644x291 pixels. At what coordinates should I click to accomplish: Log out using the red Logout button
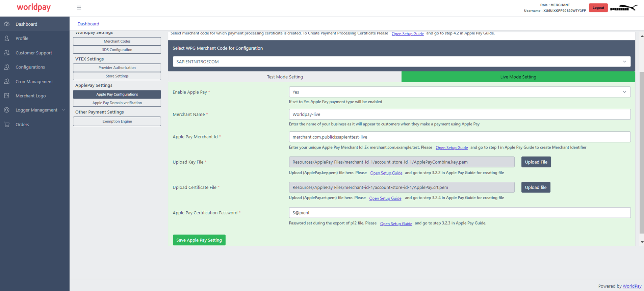598,8
